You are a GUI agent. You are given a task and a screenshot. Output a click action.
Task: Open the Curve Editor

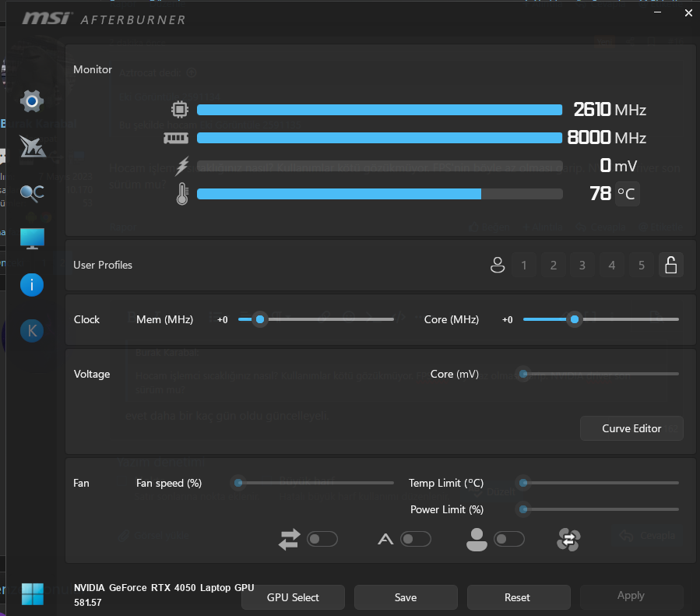[631, 428]
